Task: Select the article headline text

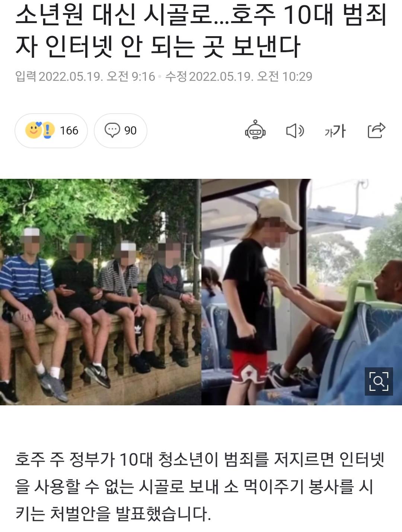Action: point(201,31)
